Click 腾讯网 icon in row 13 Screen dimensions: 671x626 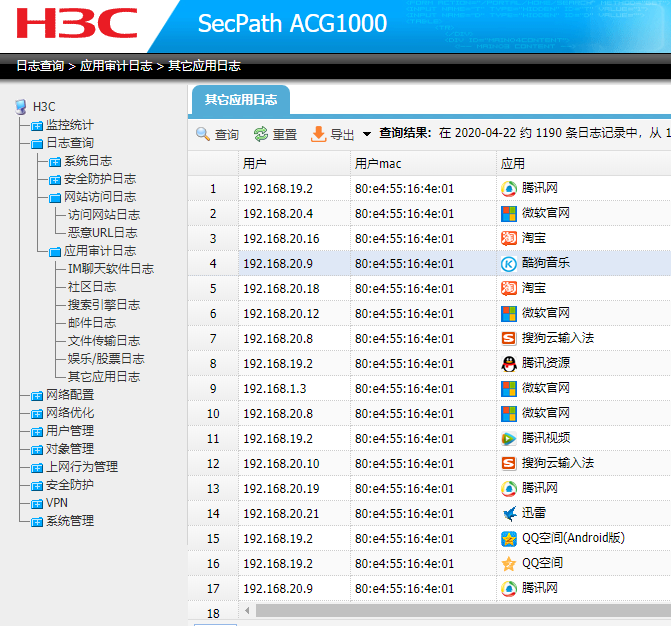[x=509, y=489]
